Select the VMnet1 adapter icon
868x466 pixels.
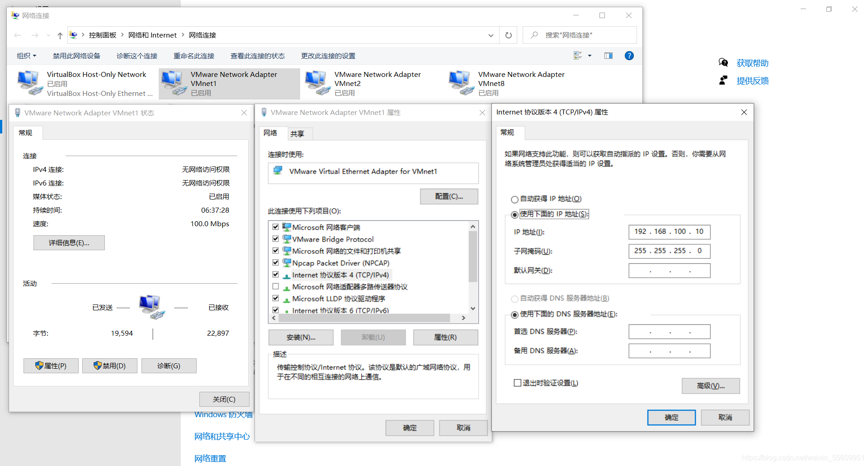pos(174,83)
